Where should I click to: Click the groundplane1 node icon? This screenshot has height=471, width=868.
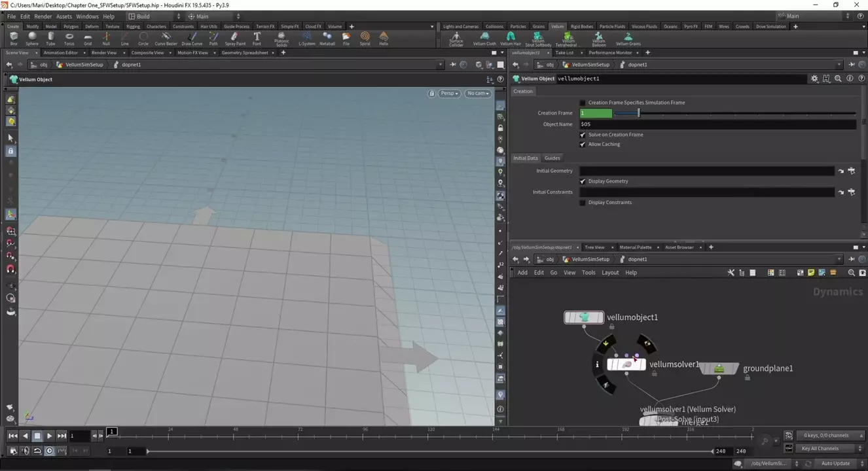point(719,369)
